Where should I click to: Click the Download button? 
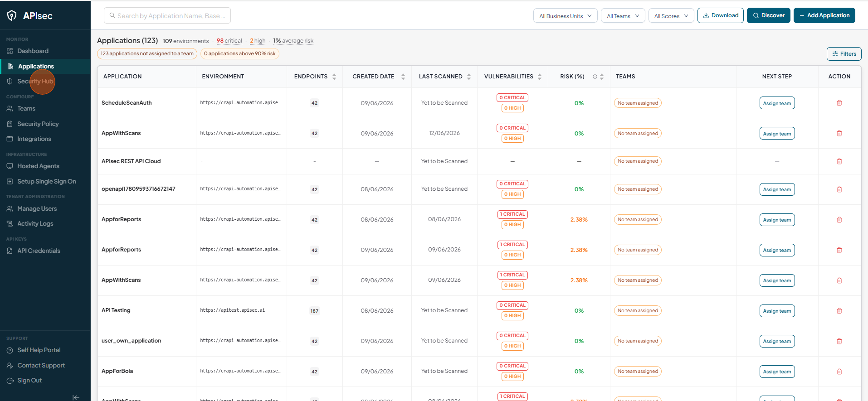[720, 15]
